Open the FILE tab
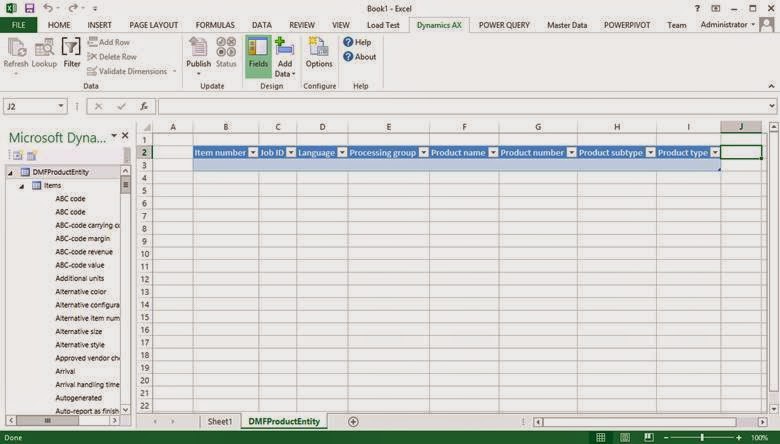This screenshot has width=780, height=444. [x=18, y=25]
